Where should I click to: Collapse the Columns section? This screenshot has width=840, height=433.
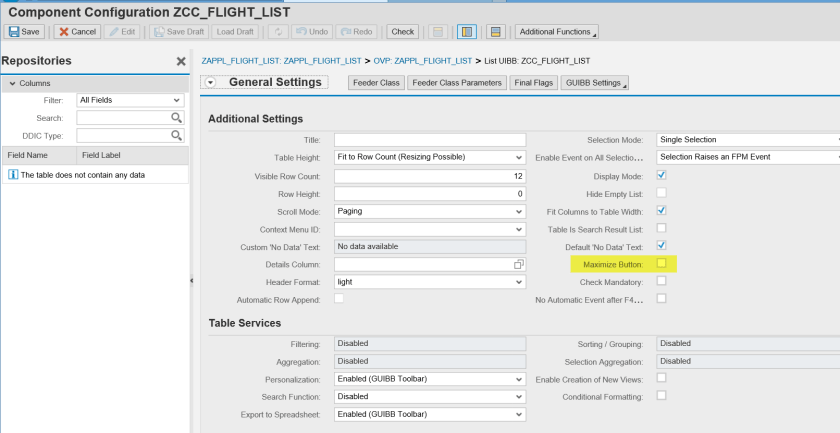11,83
